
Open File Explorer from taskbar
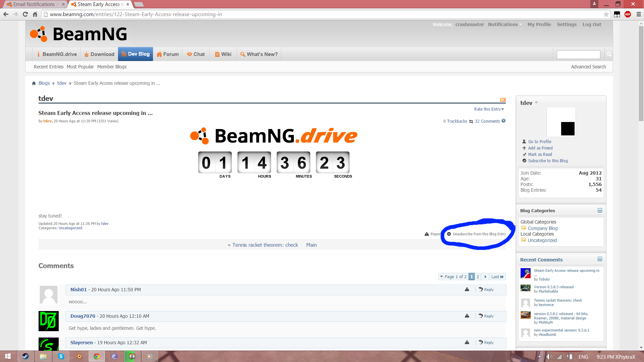click(43, 356)
